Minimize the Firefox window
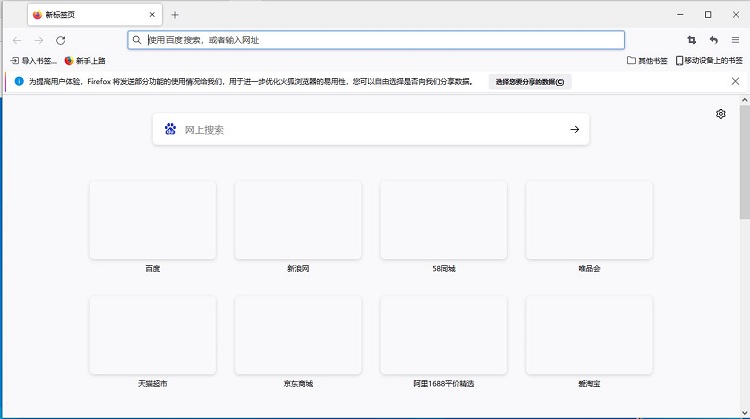The image size is (750, 419). point(680,15)
